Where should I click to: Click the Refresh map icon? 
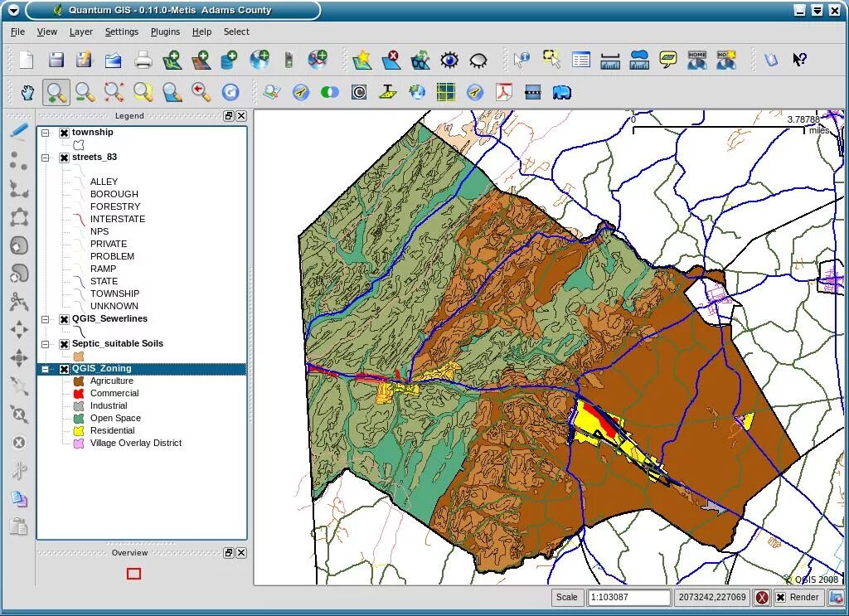[232, 92]
